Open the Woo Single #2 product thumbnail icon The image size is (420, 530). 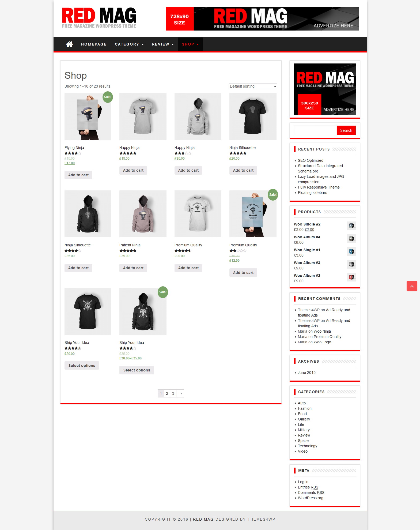pyautogui.click(x=351, y=226)
